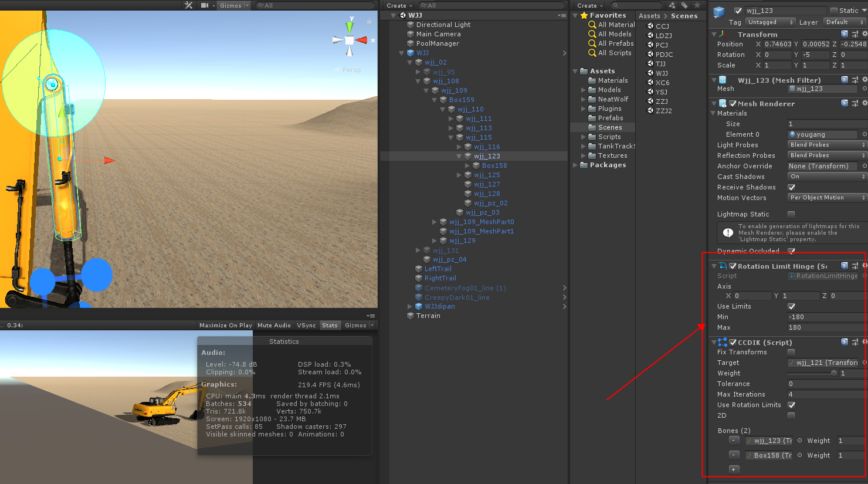
Task: Open the Light Probes dropdown
Action: [826, 145]
